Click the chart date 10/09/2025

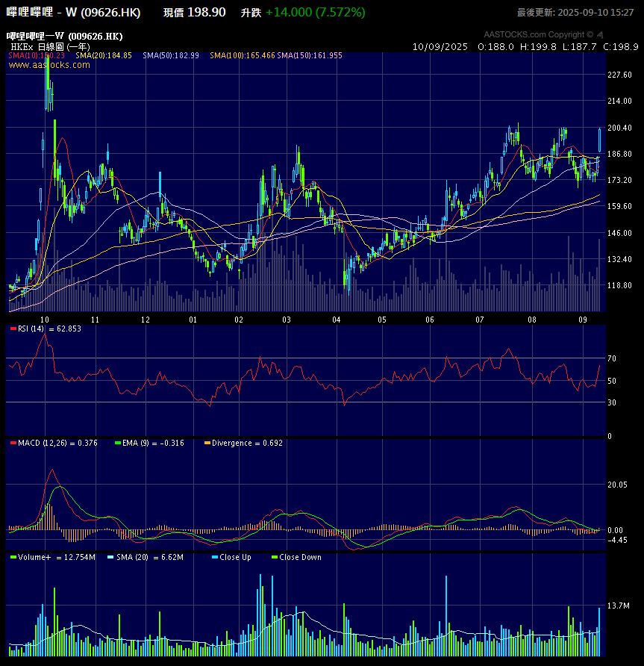440,47
